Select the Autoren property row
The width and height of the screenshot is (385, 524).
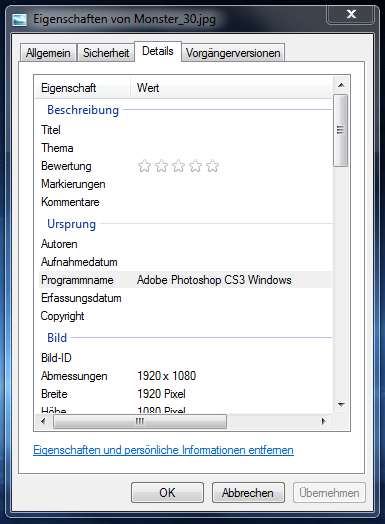point(185,244)
